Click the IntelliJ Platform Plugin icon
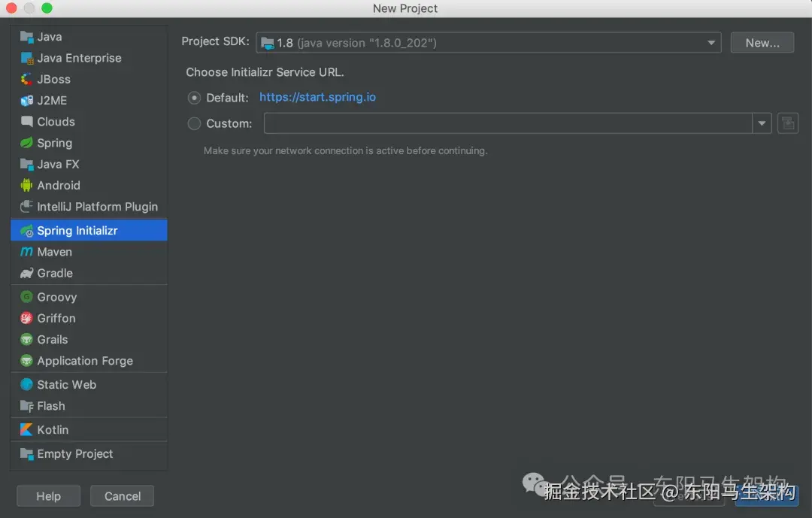The image size is (812, 518). click(26, 207)
